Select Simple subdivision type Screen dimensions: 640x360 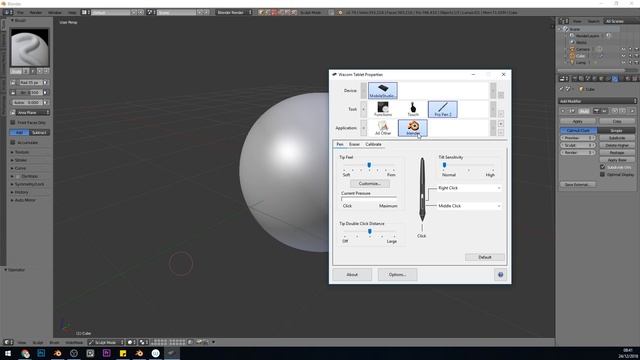pyautogui.click(x=616, y=130)
